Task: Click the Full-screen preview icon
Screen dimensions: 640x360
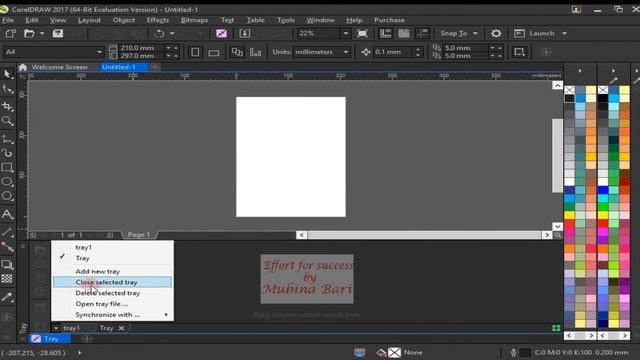Action: coord(362,33)
